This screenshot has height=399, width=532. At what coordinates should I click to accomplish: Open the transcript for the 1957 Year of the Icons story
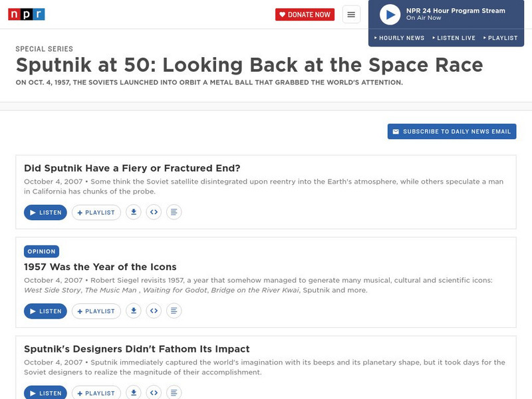(x=174, y=311)
